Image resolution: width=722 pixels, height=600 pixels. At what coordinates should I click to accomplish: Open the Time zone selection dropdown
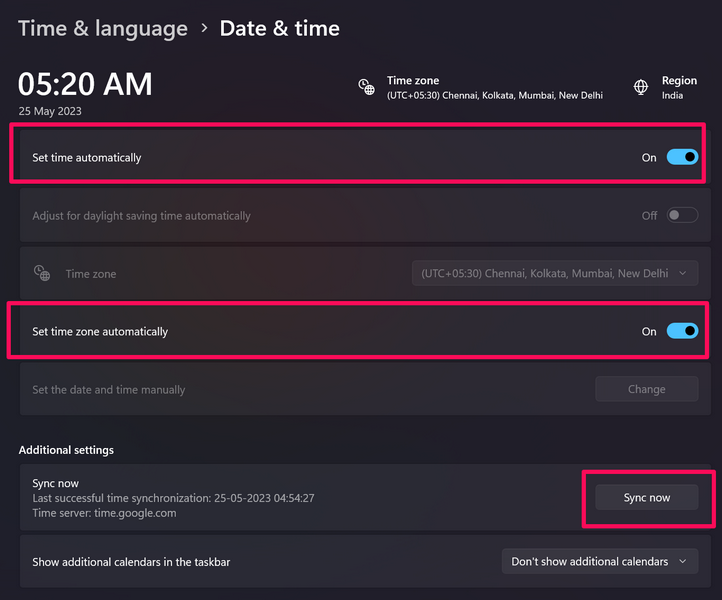(x=555, y=273)
